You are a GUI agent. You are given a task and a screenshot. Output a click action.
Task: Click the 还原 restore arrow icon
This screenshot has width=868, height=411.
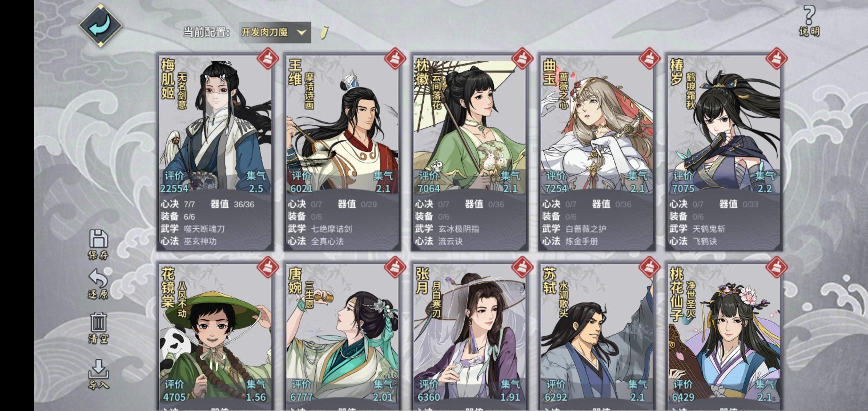98,284
